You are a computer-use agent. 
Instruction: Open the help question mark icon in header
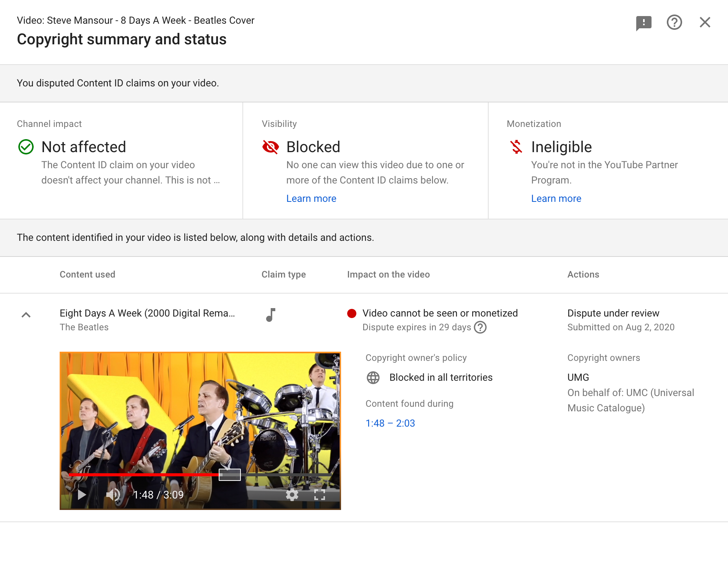(674, 22)
